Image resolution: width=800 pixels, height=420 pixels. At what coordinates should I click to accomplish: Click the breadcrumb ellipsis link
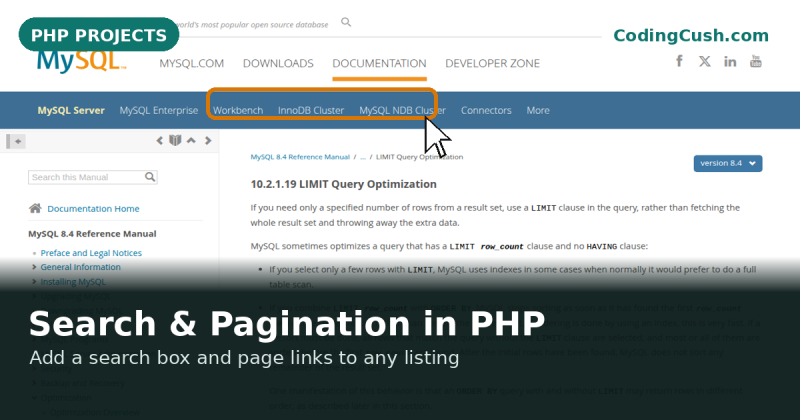[363, 157]
